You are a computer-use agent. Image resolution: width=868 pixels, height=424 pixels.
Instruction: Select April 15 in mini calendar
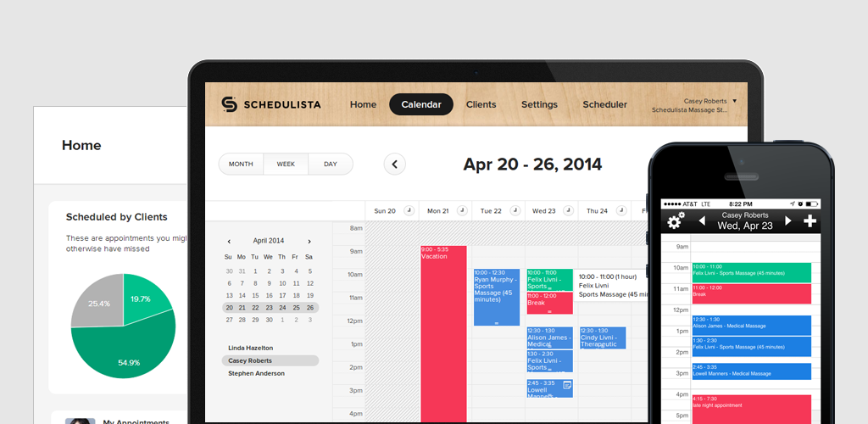pos(256,296)
